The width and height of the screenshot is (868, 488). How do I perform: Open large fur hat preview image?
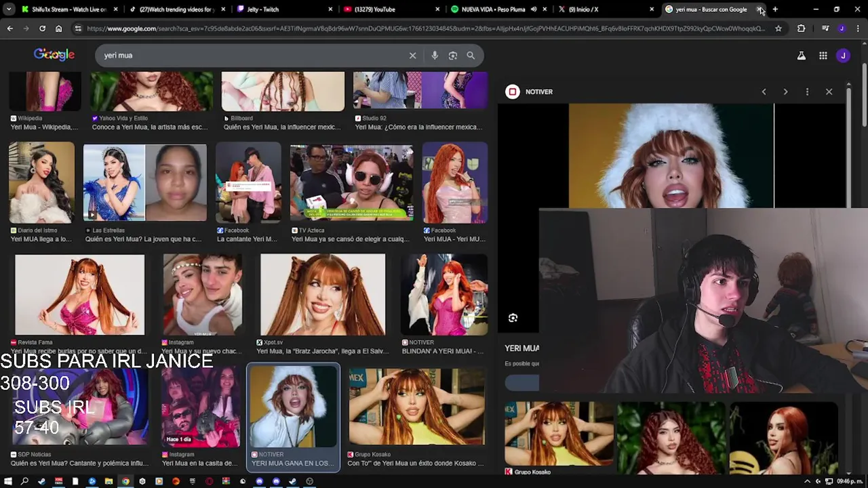coord(671,156)
